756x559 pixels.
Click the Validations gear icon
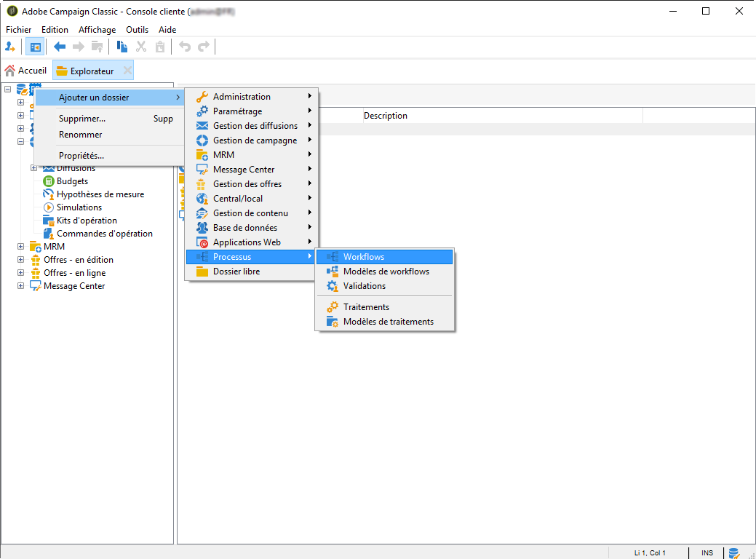(x=333, y=286)
